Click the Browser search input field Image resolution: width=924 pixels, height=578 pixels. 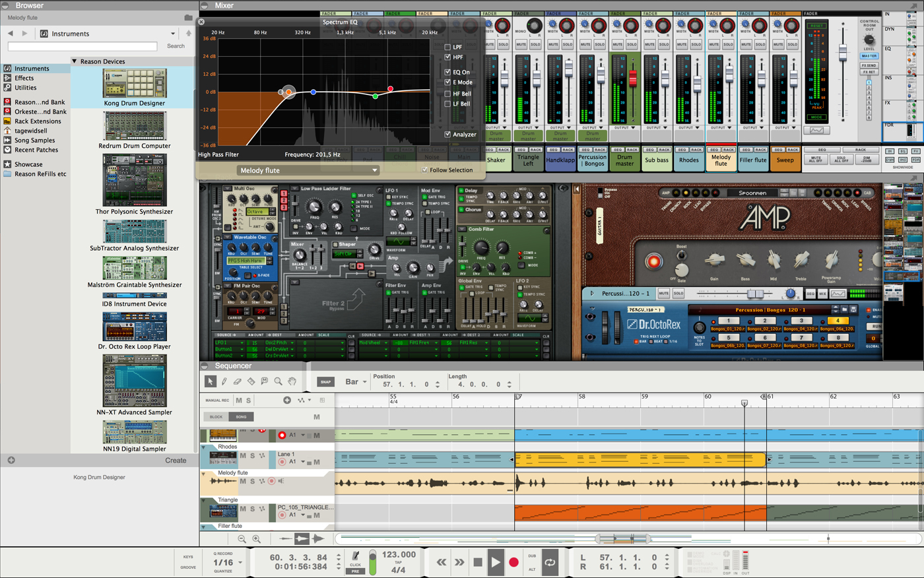point(82,46)
